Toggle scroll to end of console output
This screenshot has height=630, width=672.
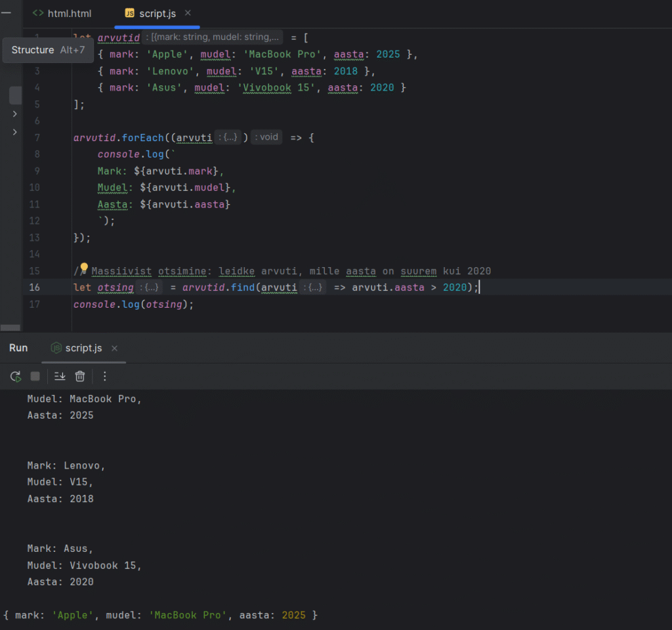point(60,376)
